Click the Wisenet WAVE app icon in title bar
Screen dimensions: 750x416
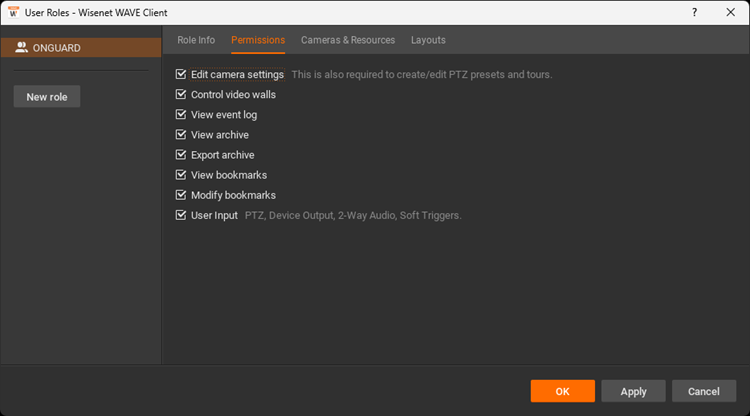13,12
